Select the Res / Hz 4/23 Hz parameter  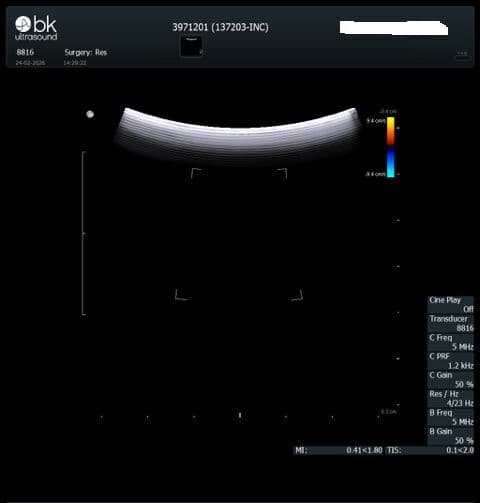click(x=450, y=398)
